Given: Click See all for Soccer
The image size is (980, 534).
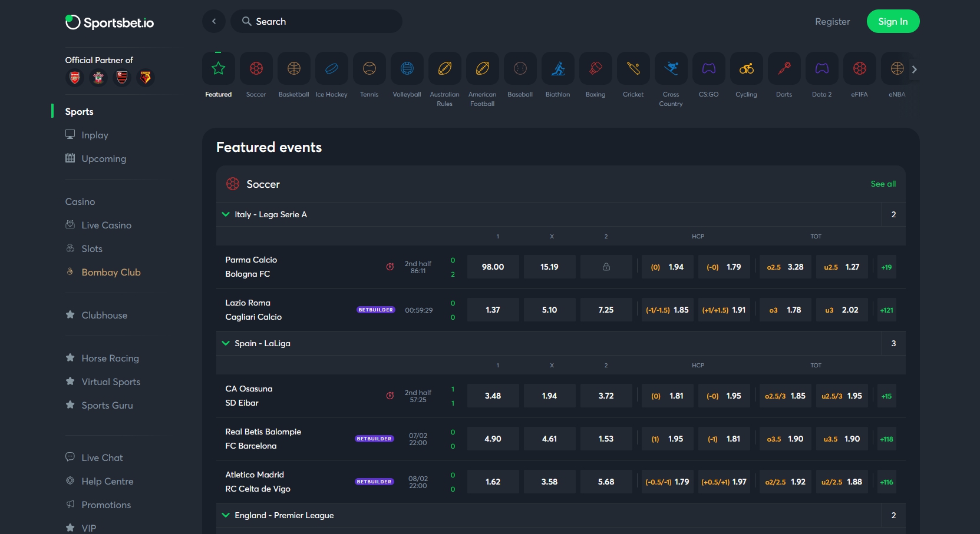Looking at the screenshot, I should [883, 184].
